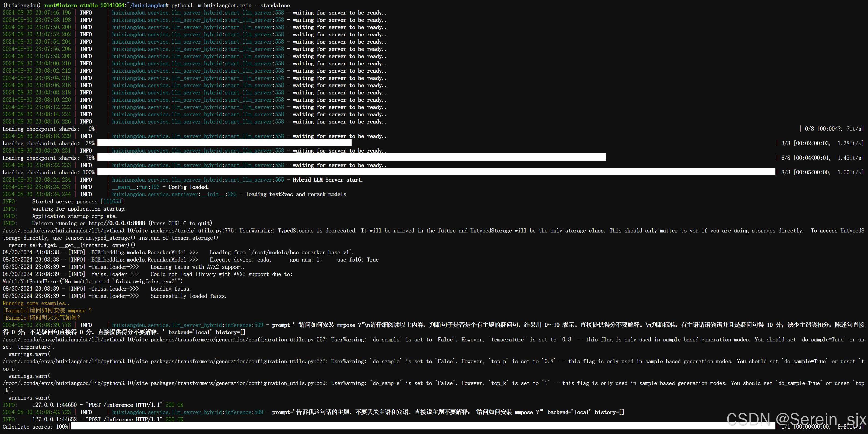Image resolution: width=868 pixels, height=434 pixels.
Task: Click process ID [111653] in server line
Action: pyautogui.click(x=112, y=202)
